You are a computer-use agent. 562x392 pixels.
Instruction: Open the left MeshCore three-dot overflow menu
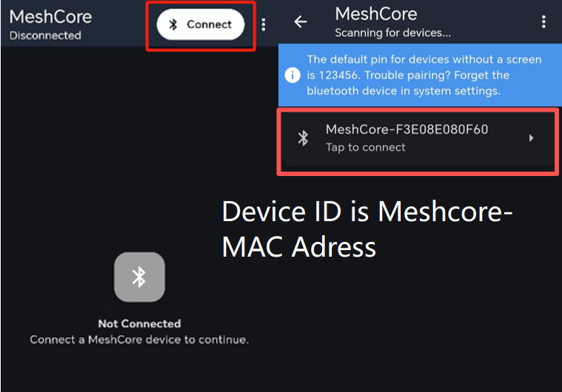coord(264,24)
